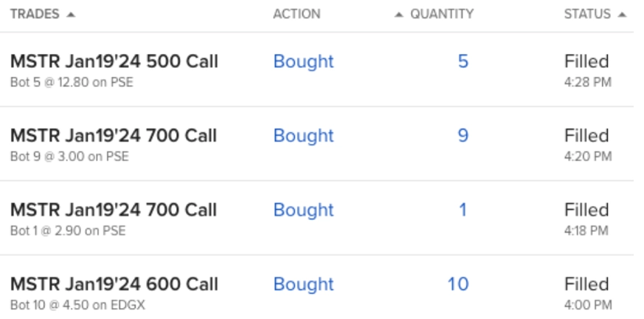Click Bought link for 600 Call
This screenshot has width=644, height=319.
click(303, 284)
